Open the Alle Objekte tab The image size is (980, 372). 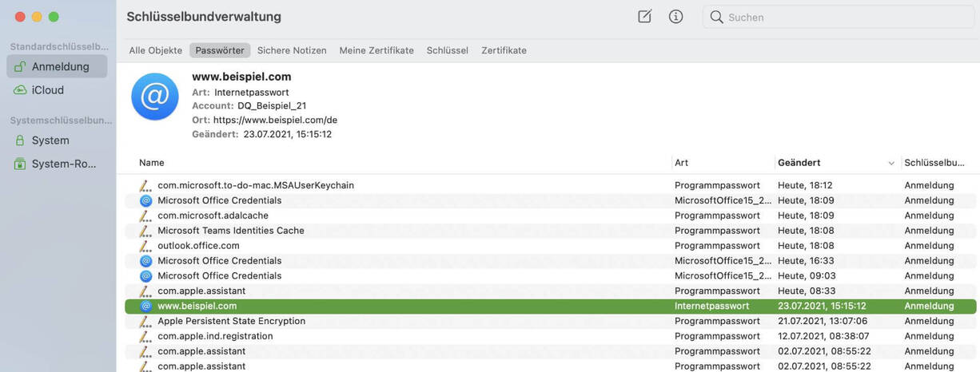tap(156, 50)
